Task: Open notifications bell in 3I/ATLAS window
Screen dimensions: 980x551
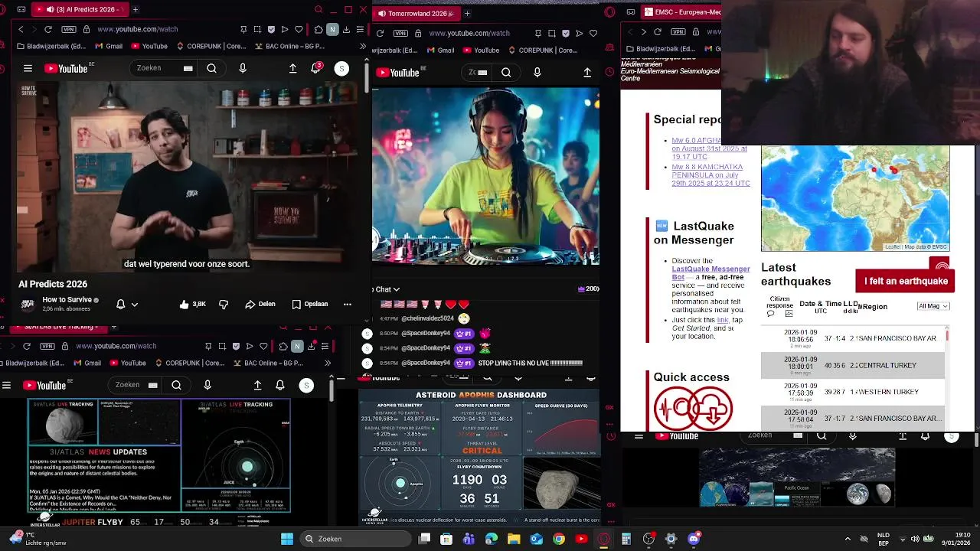Action: point(280,385)
